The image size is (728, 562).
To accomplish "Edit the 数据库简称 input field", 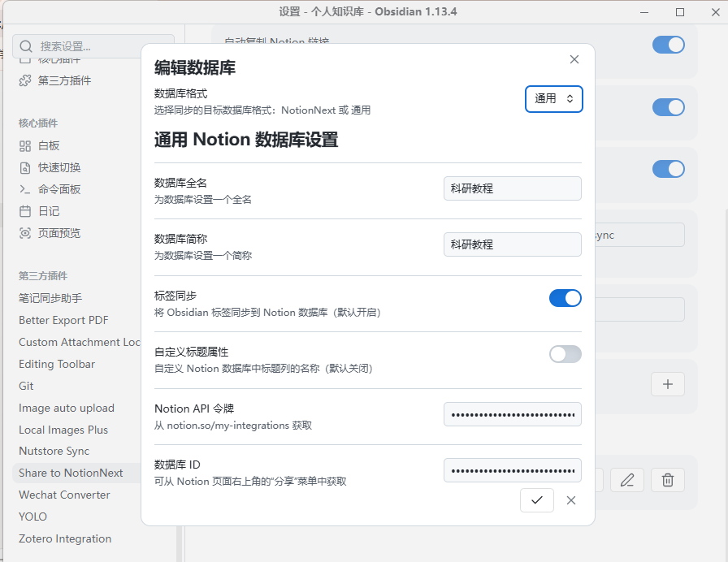I will tap(513, 244).
